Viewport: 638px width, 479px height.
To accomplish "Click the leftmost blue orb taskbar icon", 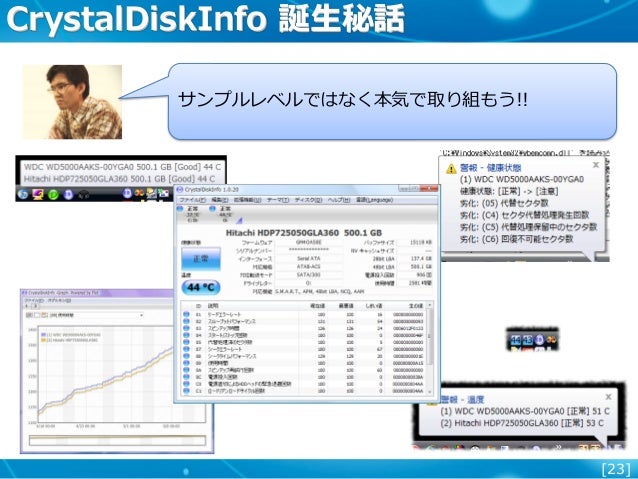I will 23,194.
